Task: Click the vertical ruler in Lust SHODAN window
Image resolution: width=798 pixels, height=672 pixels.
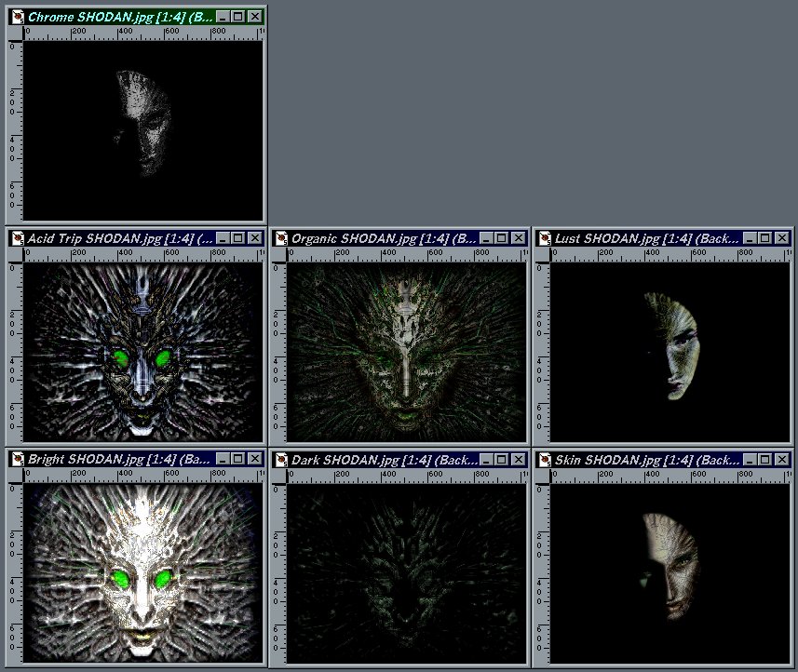Action: (x=543, y=352)
